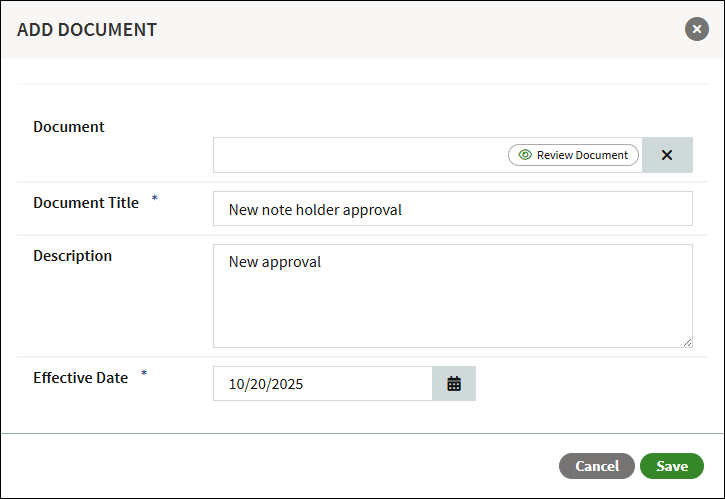Click the ADD DOCUMENT header title
This screenshot has height=499, width=725.
[x=87, y=30]
